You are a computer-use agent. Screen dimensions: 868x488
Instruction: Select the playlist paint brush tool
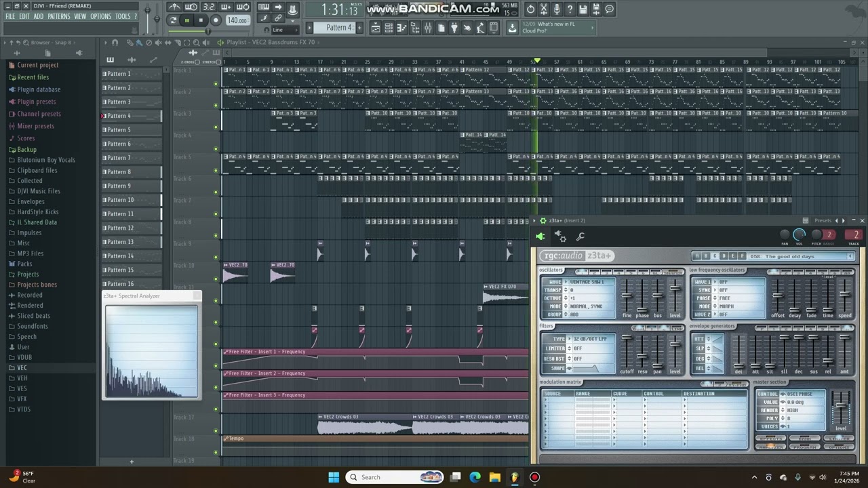[x=139, y=43]
